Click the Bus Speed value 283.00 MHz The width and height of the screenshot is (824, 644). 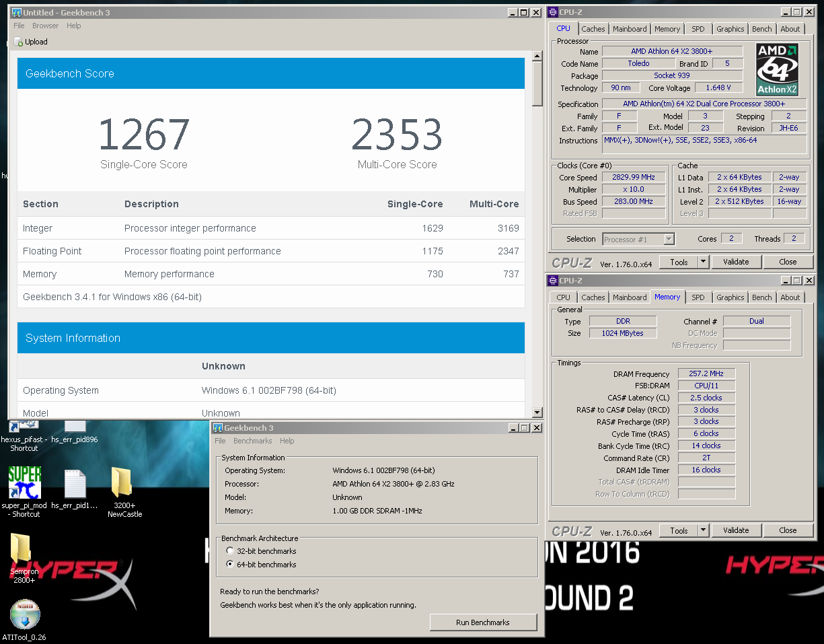coord(634,201)
